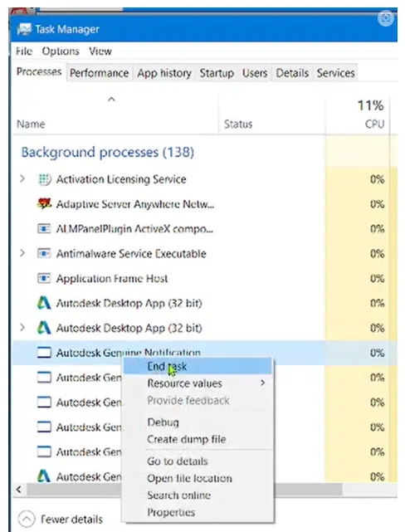Click the Adaptive Server Anywhere process icon
Image resolution: width=405 pixels, height=532 pixels.
click(44, 204)
